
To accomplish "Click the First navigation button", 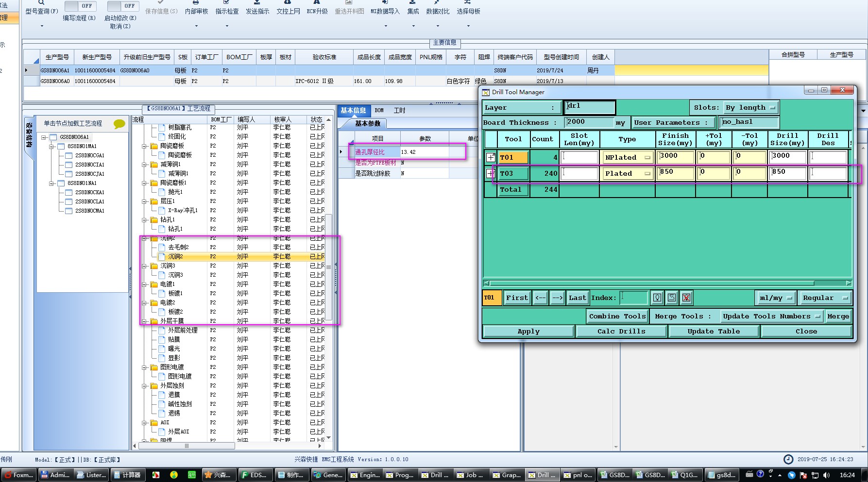I will tap(517, 298).
